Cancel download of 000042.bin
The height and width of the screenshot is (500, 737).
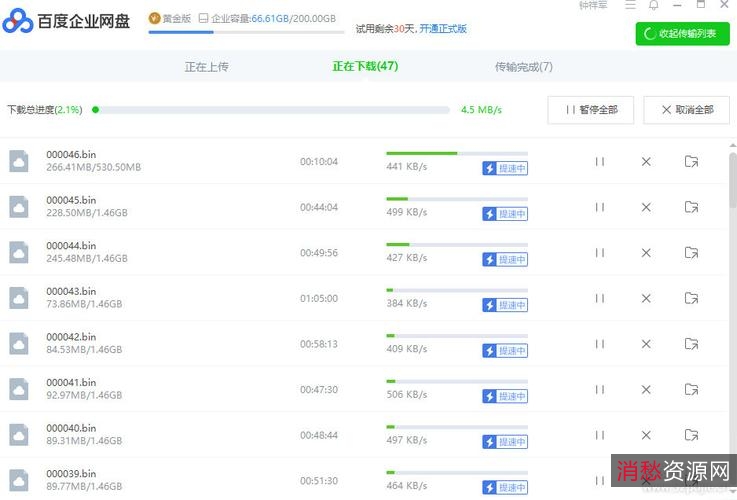[x=646, y=344]
